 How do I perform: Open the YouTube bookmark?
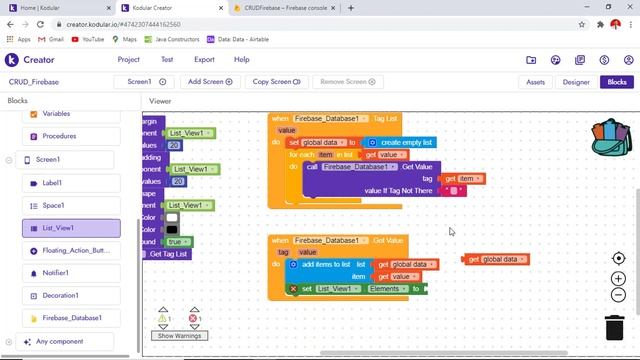click(x=88, y=39)
